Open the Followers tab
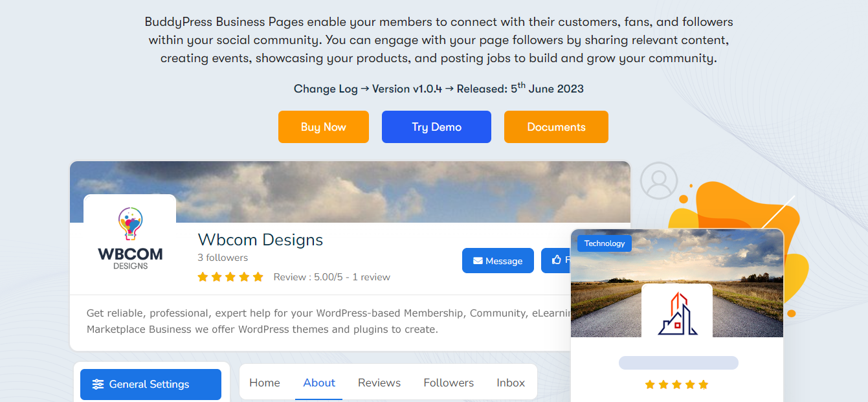868x402 pixels. tap(449, 383)
